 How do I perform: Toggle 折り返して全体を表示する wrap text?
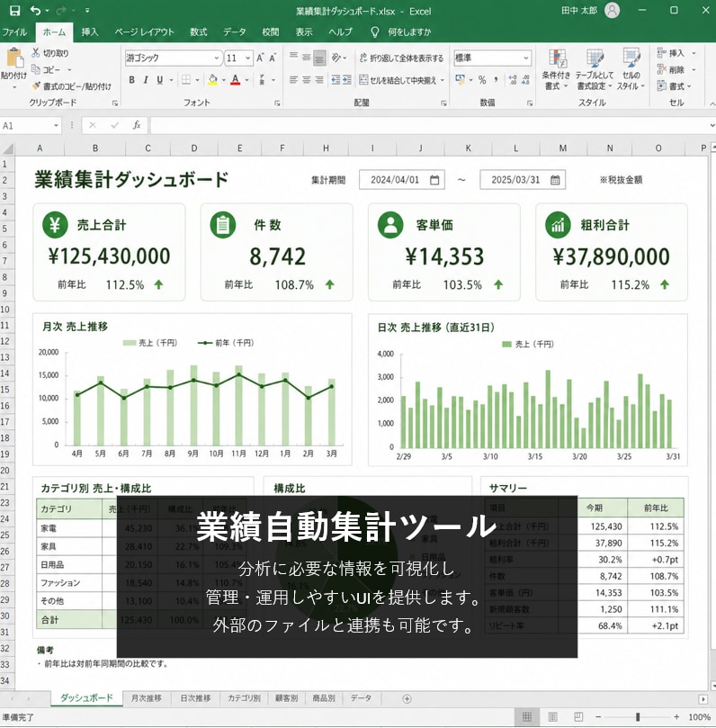click(x=402, y=58)
